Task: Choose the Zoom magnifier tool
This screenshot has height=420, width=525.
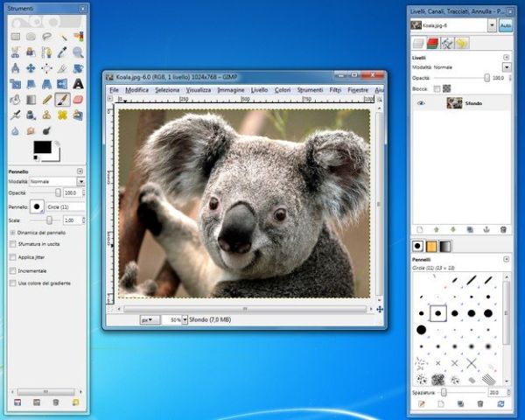Action: tap(78, 52)
